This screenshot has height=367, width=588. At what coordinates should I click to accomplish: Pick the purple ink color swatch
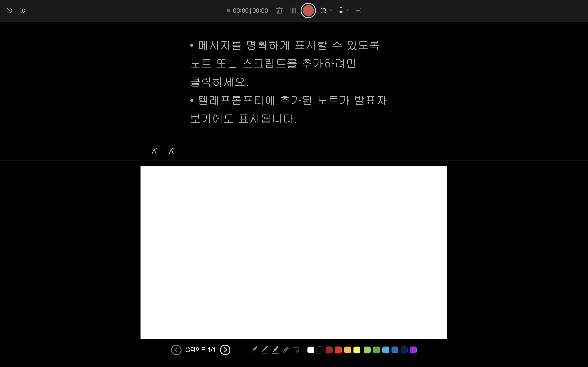coord(413,350)
